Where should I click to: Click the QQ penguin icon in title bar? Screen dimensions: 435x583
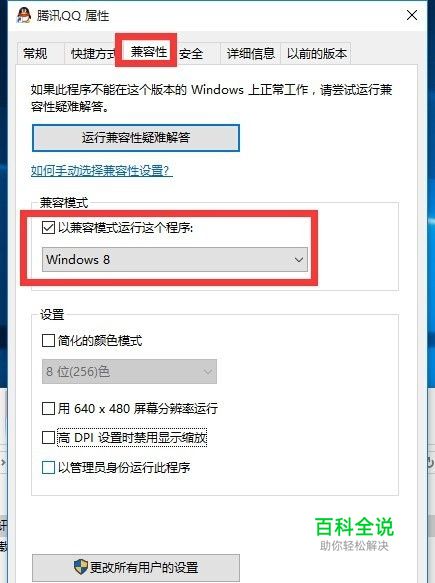(24, 16)
